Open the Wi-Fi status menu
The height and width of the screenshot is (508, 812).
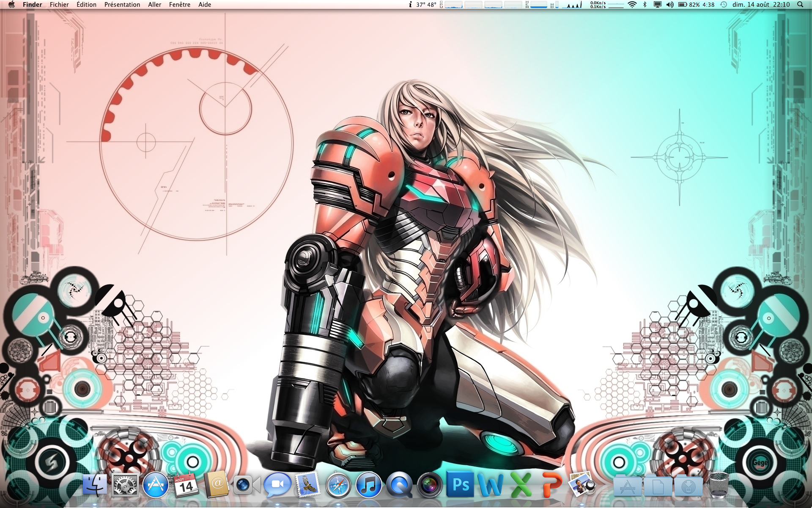[x=632, y=5]
